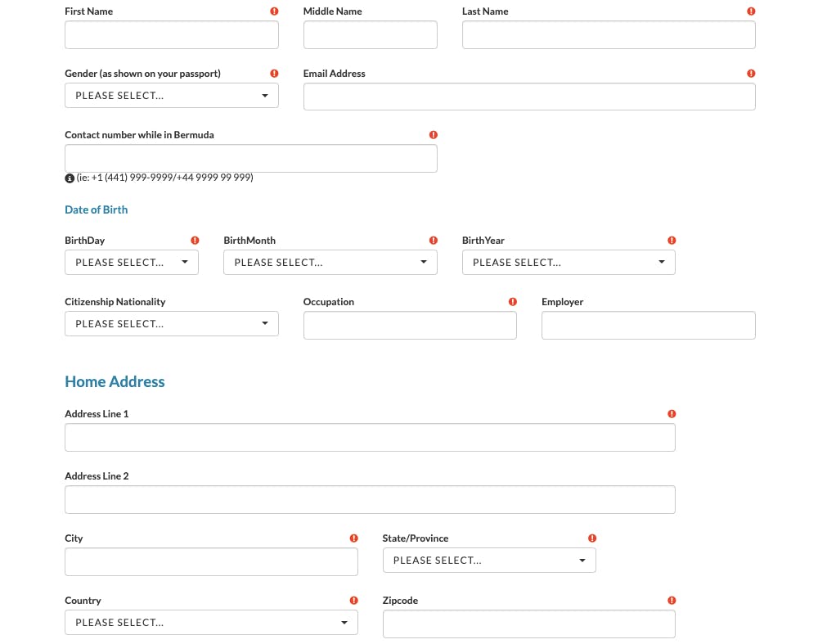Click the First Name required alert icon
Image resolution: width=818 pixels, height=644 pixels.
274,11
